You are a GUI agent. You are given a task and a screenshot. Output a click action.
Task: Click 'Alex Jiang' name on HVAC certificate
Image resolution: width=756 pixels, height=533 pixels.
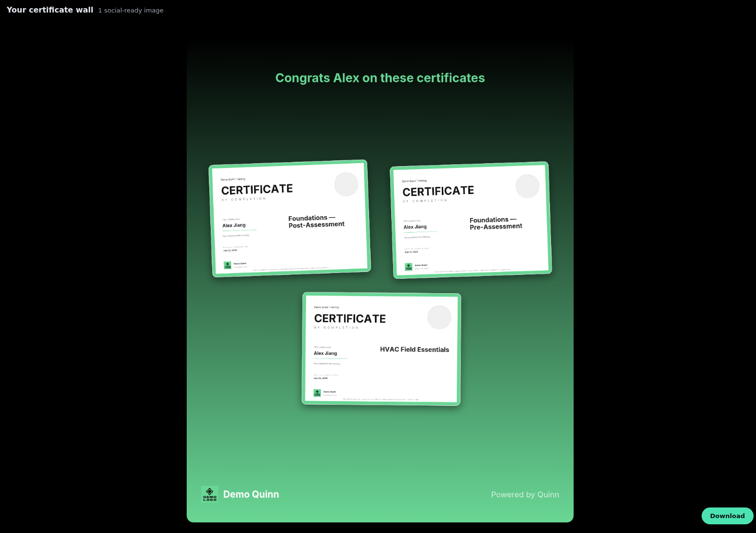tap(325, 353)
